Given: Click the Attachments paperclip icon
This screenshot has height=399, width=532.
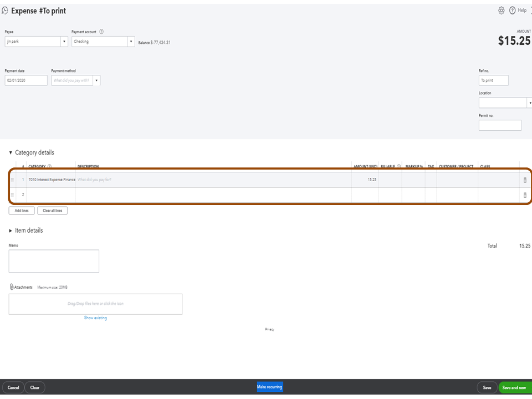Looking at the screenshot, I should [12, 287].
